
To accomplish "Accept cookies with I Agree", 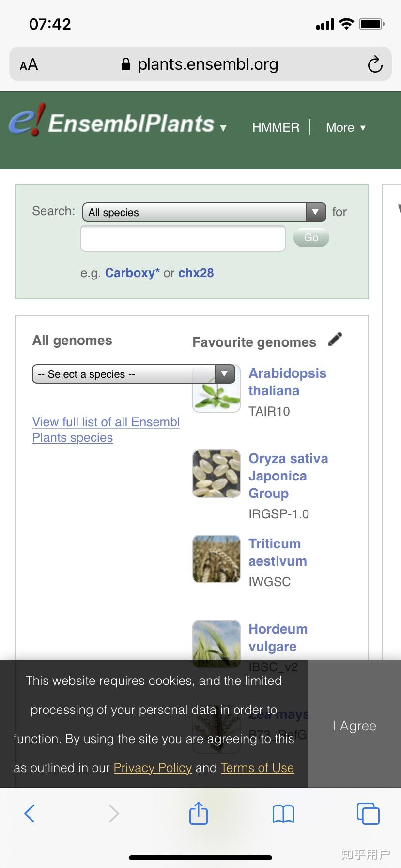I will point(355,726).
